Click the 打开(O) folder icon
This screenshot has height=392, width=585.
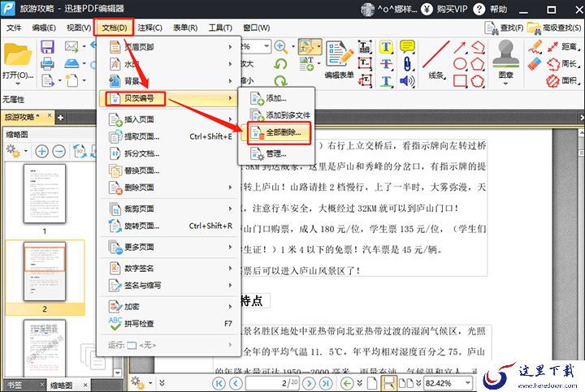tap(17, 55)
